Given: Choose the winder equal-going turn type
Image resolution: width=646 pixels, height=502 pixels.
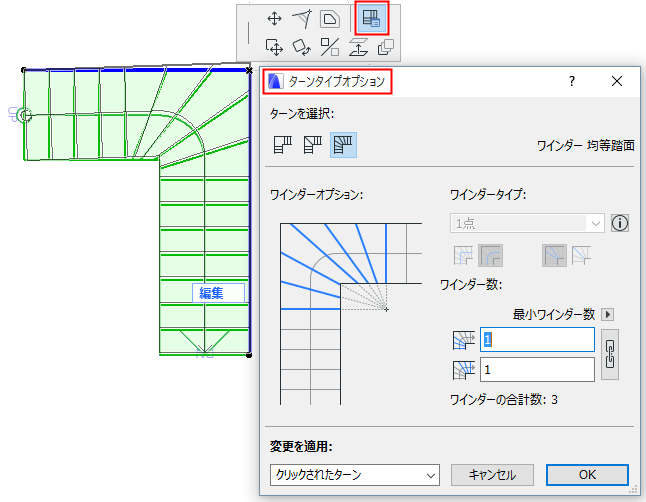Looking at the screenshot, I should [x=343, y=145].
